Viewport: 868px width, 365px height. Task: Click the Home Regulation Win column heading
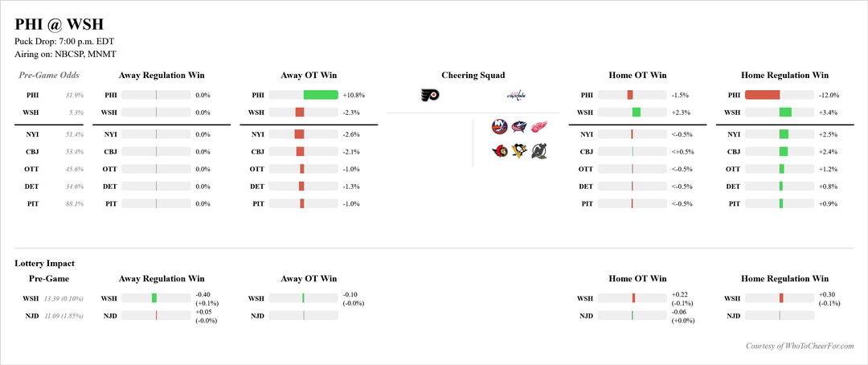784,76
